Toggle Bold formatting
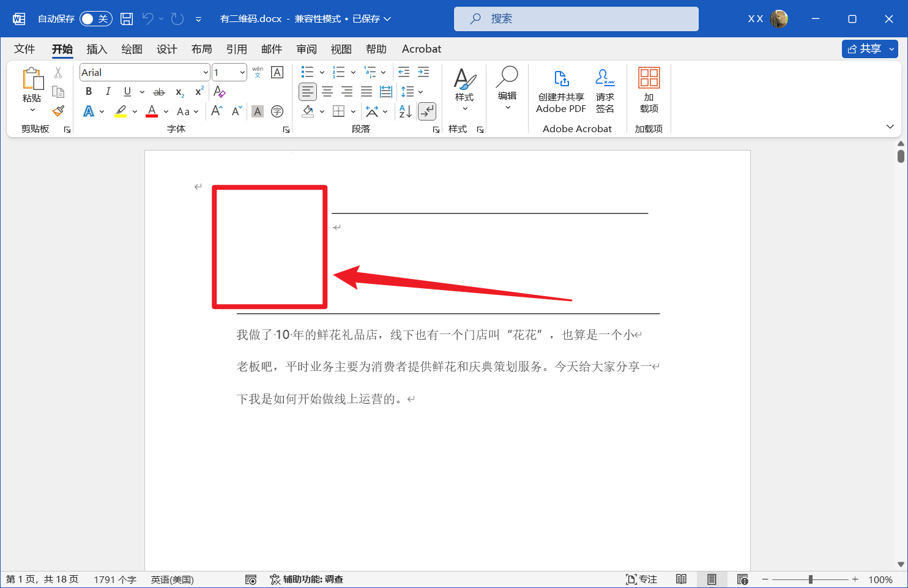The image size is (908, 588). coord(89,92)
